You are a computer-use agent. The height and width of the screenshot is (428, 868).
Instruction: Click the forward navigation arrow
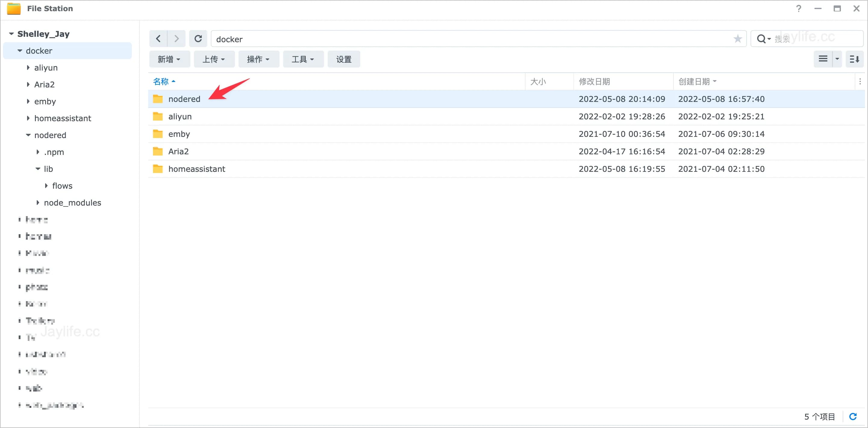point(176,39)
